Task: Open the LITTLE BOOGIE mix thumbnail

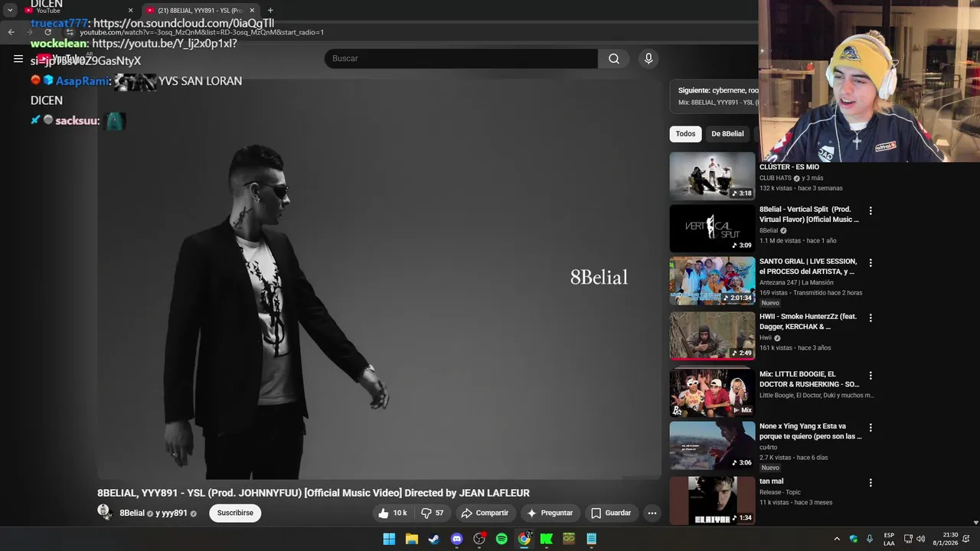Action: [x=712, y=393]
